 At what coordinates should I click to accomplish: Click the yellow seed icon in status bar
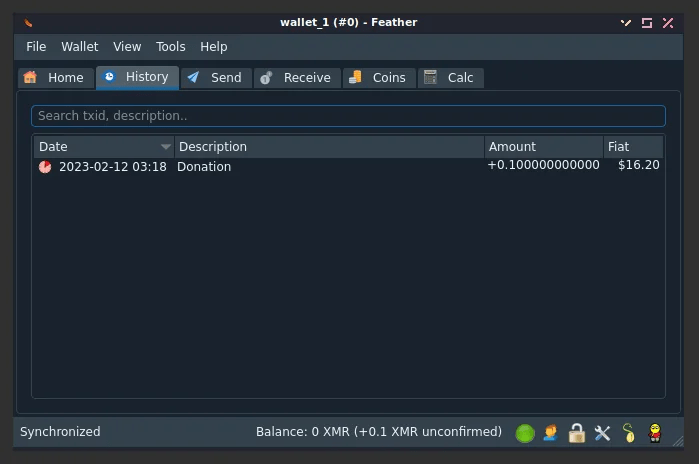[629, 433]
